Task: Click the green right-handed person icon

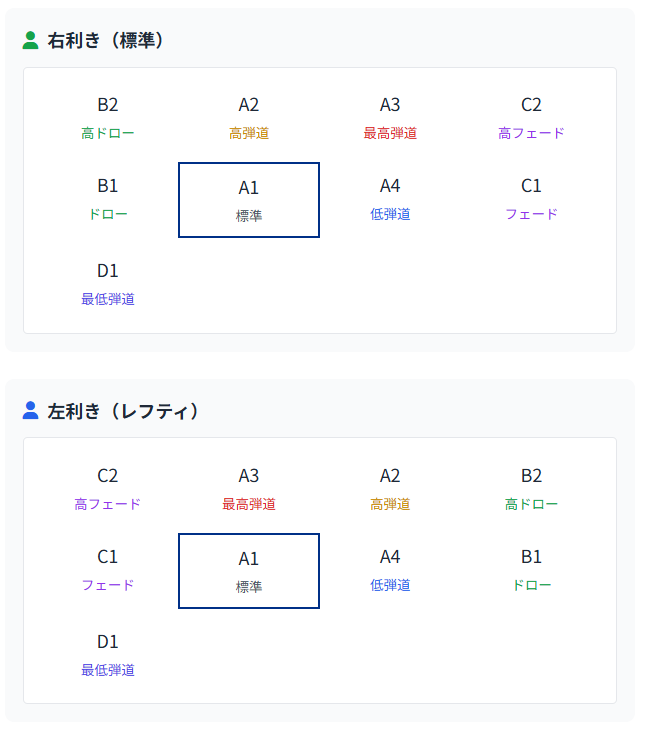Action: pyautogui.click(x=30, y=40)
